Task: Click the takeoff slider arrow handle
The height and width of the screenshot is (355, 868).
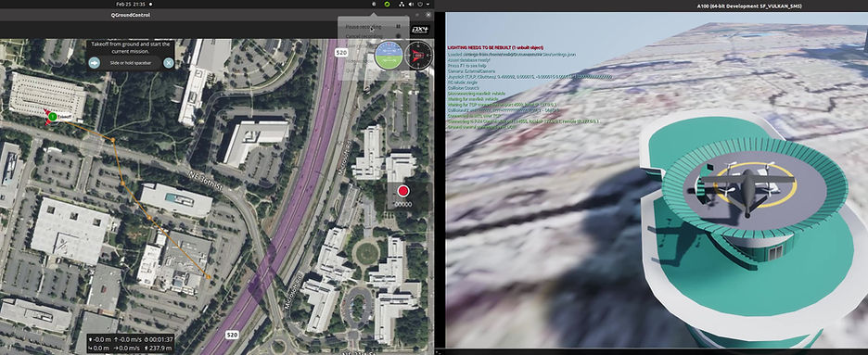Action: pyautogui.click(x=94, y=63)
